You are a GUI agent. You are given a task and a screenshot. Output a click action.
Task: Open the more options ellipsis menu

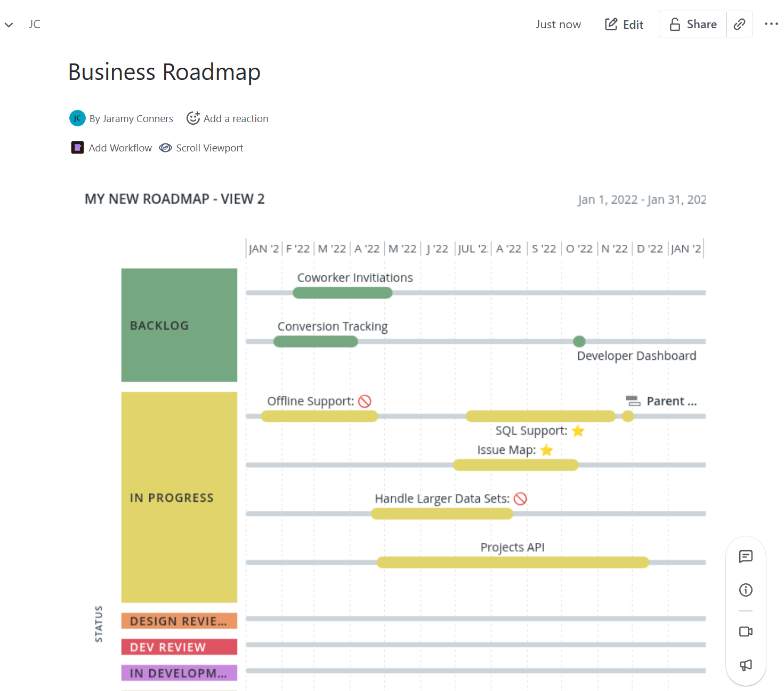[x=772, y=24]
